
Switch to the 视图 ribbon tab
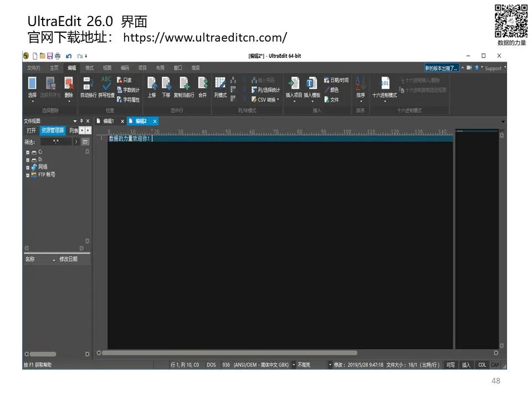click(x=107, y=68)
